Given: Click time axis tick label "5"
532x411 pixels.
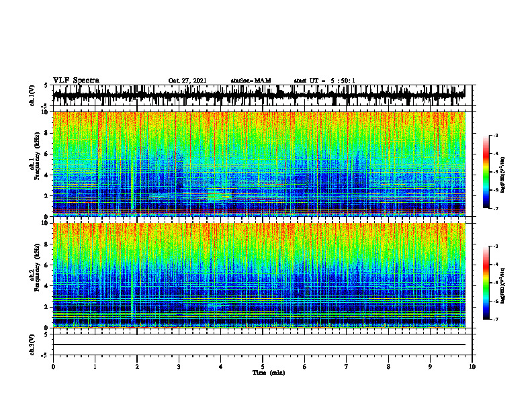Looking at the screenshot, I should pos(263,367).
